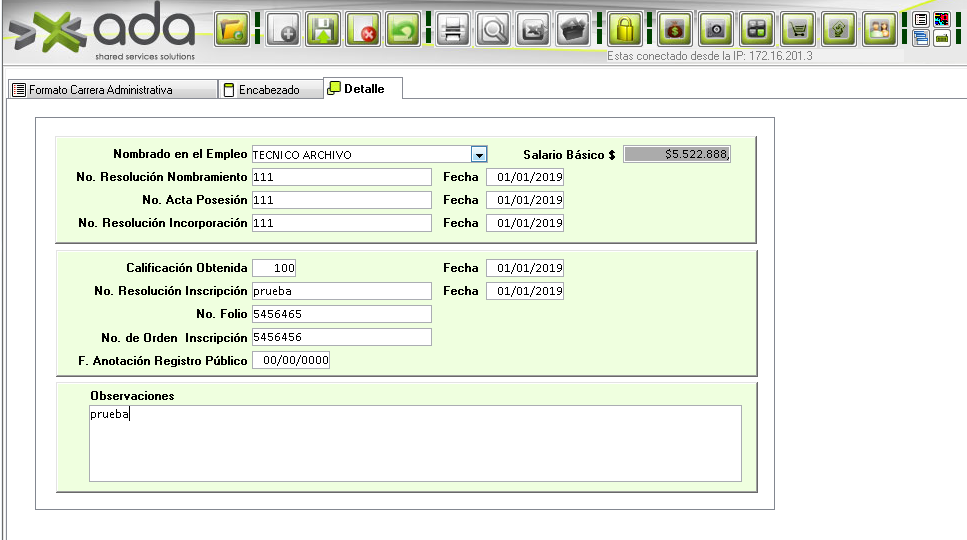Image resolution: width=967 pixels, height=540 pixels.
Task: Click the Calificación Obtenida field
Action: click(274, 268)
